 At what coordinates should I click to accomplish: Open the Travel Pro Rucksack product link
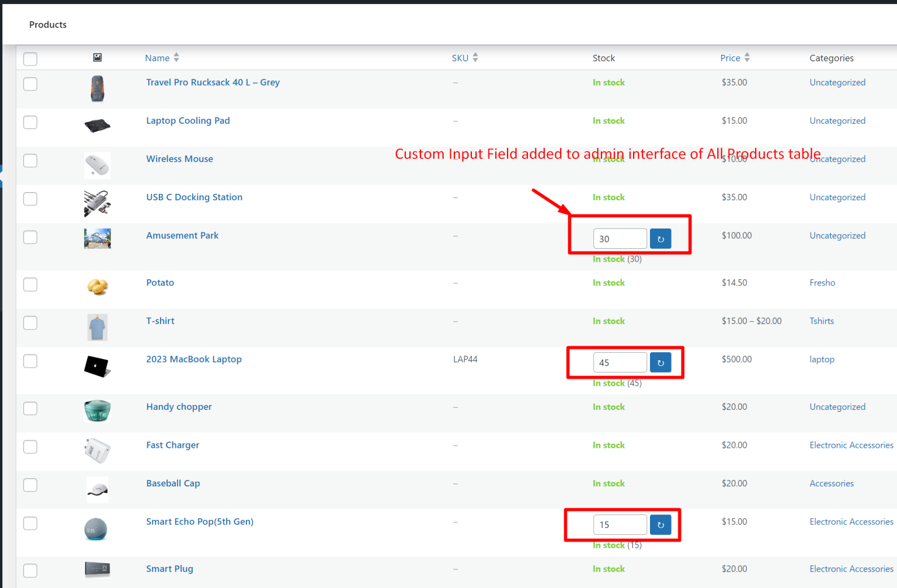(213, 82)
